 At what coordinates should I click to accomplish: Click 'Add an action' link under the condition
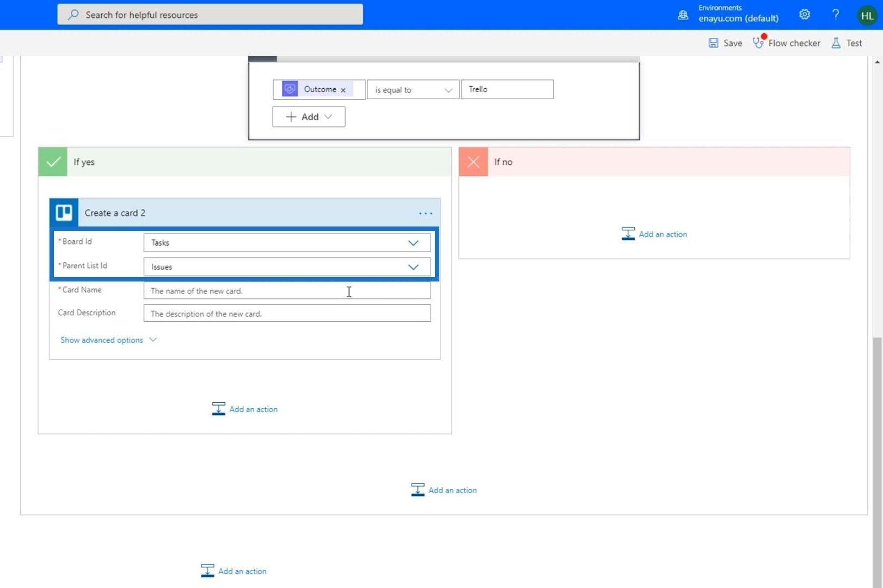[453, 490]
